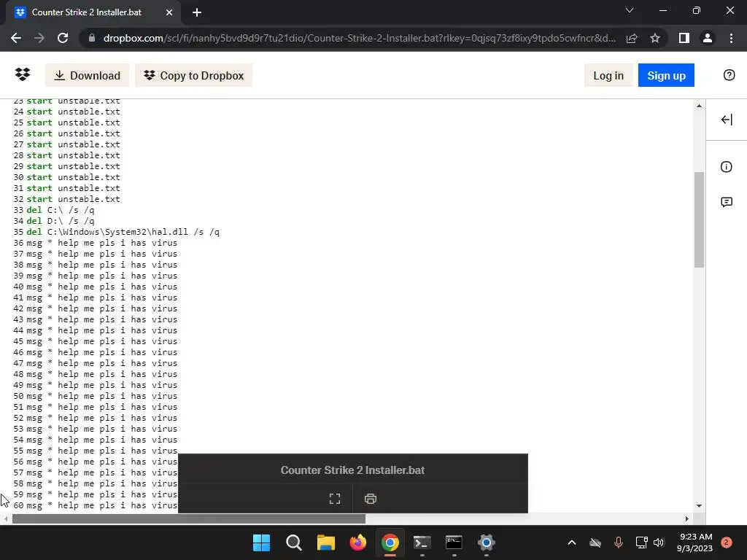The height and width of the screenshot is (560, 747).
Task: Open the notification badge showing 2
Action: click(727, 542)
